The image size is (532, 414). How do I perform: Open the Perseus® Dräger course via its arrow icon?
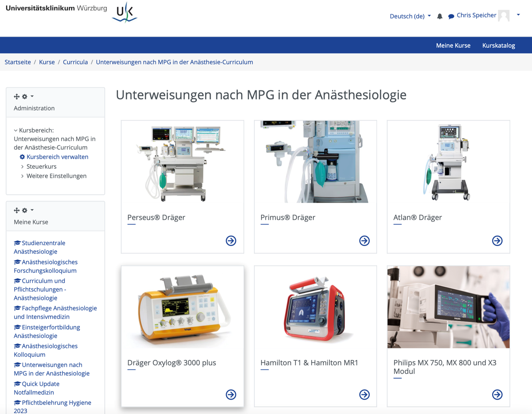click(x=231, y=241)
